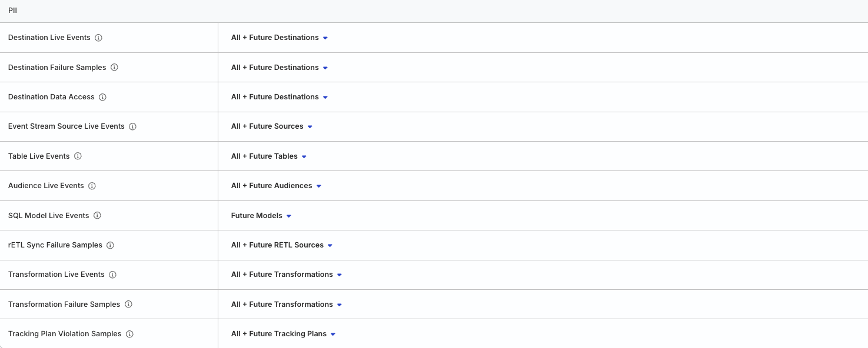This screenshot has width=868, height=348.
Task: Open Destination Live Events destinations dropdown
Action: tap(279, 38)
